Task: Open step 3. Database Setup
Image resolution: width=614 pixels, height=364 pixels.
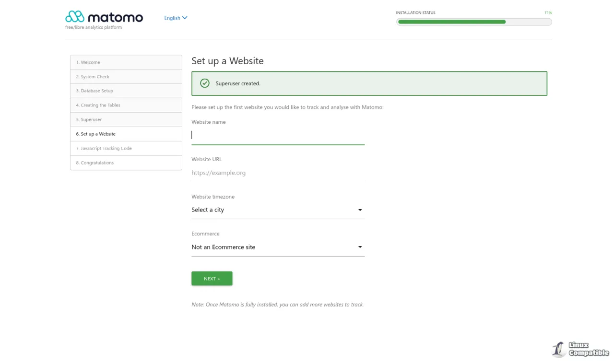Action: click(x=126, y=91)
